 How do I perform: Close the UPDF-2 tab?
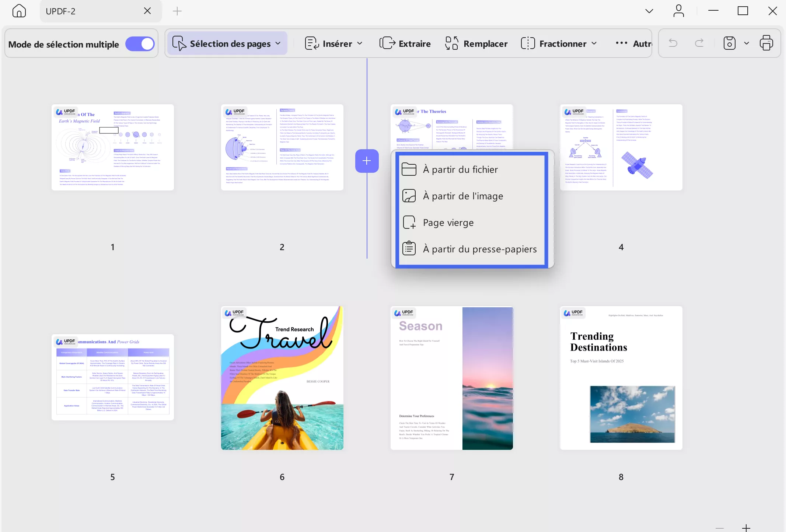pos(147,11)
